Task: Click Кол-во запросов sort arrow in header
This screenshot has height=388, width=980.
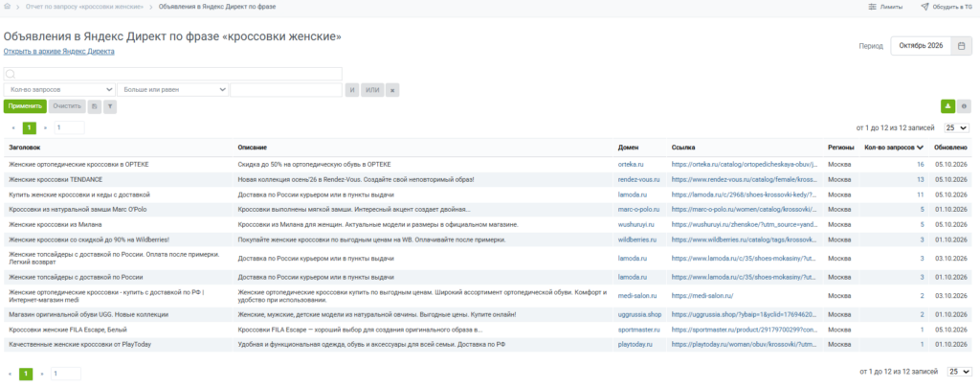Action: (920, 148)
